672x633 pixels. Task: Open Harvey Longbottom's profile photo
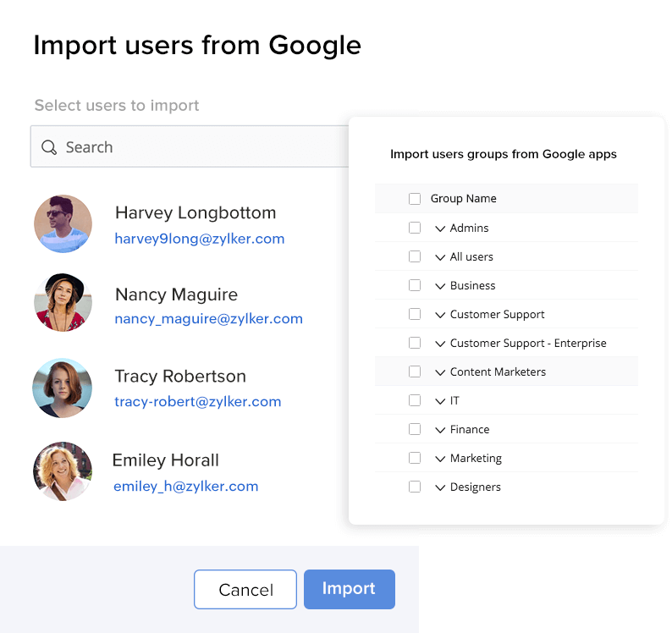63,223
